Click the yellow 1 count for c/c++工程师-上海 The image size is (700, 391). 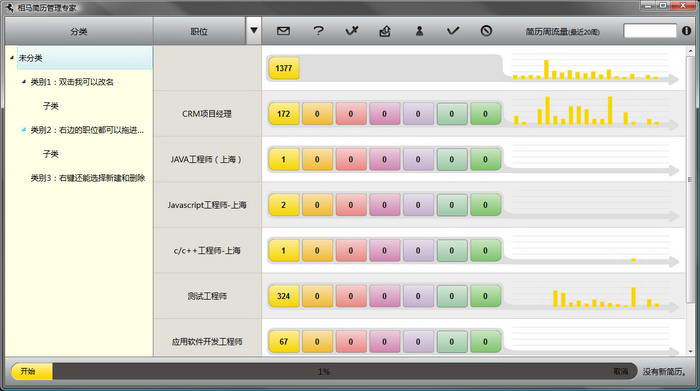283,250
